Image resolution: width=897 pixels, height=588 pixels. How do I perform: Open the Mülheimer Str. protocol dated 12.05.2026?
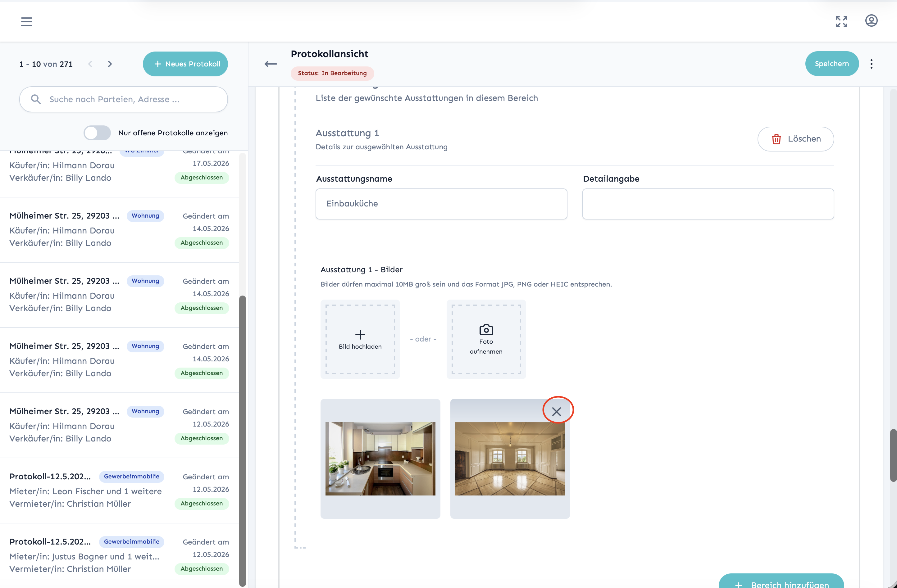tap(120, 425)
